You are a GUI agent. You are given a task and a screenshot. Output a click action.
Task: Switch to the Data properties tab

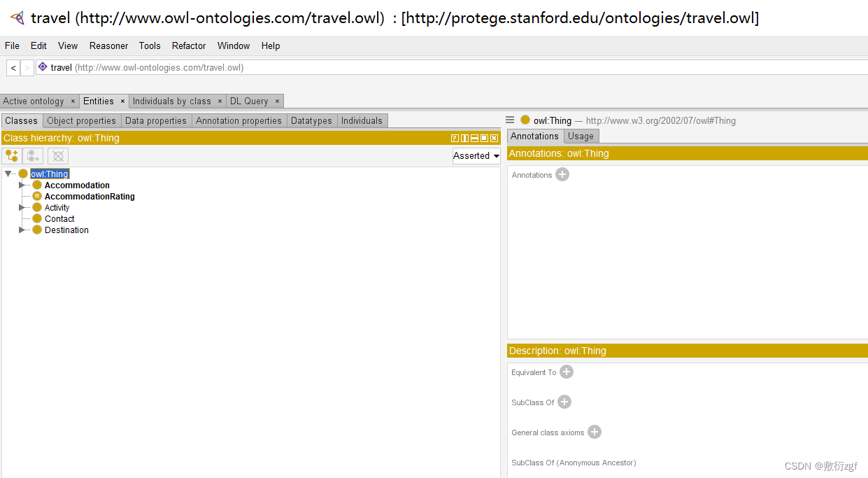(x=156, y=120)
